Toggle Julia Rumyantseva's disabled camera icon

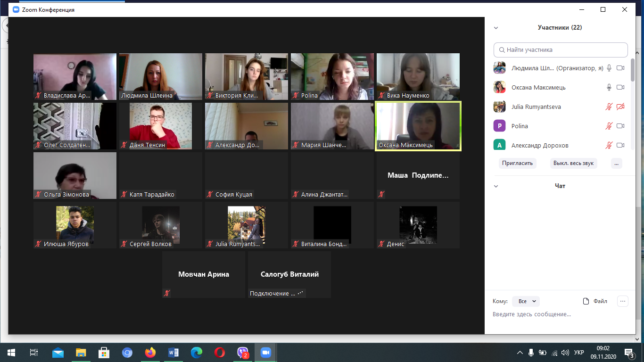pyautogui.click(x=620, y=107)
